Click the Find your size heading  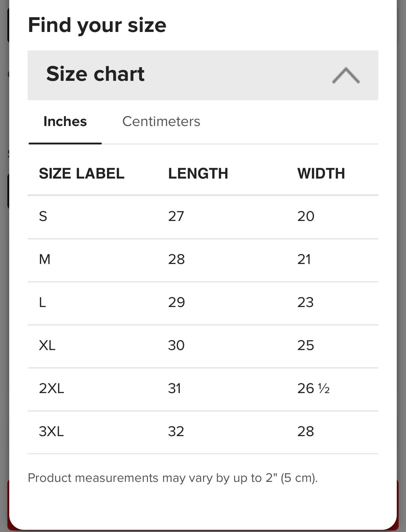click(x=97, y=25)
